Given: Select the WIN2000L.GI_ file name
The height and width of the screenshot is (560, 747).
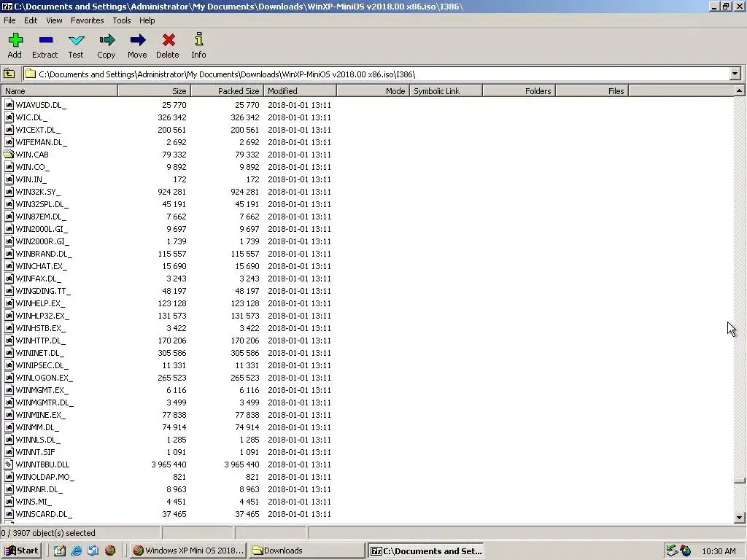Looking at the screenshot, I should 42,229.
